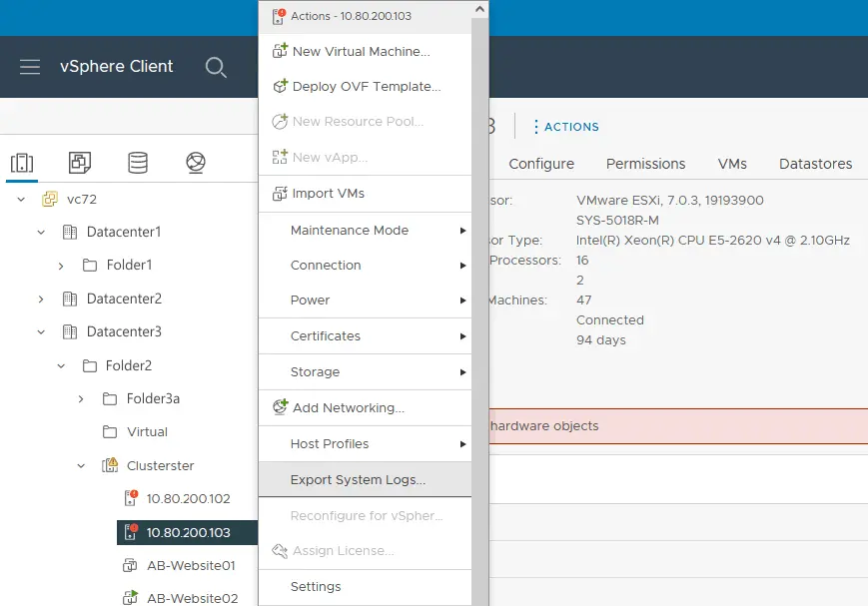Choose Settings in the actions menu
Viewport: 868px width, 606px height.
pyautogui.click(x=366, y=587)
